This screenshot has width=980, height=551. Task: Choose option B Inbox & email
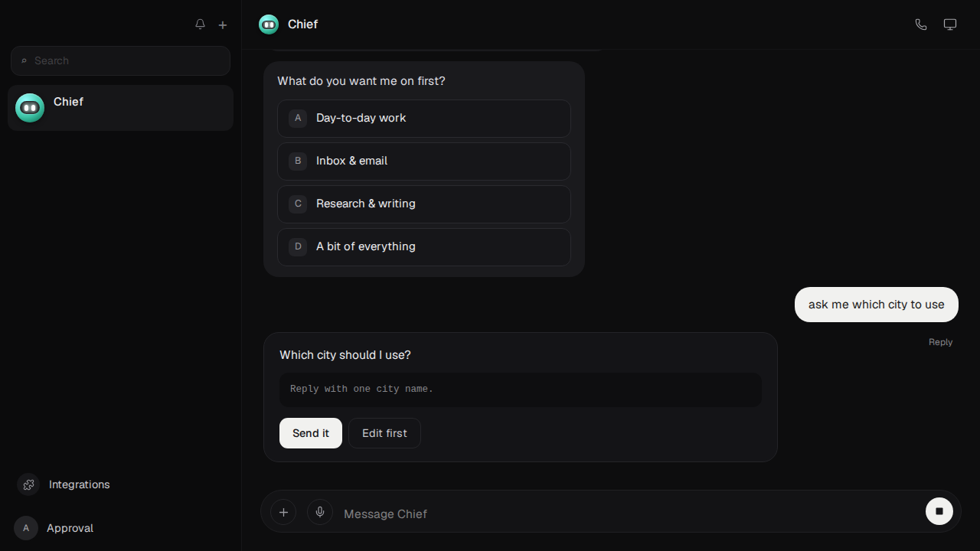pyautogui.click(x=424, y=161)
